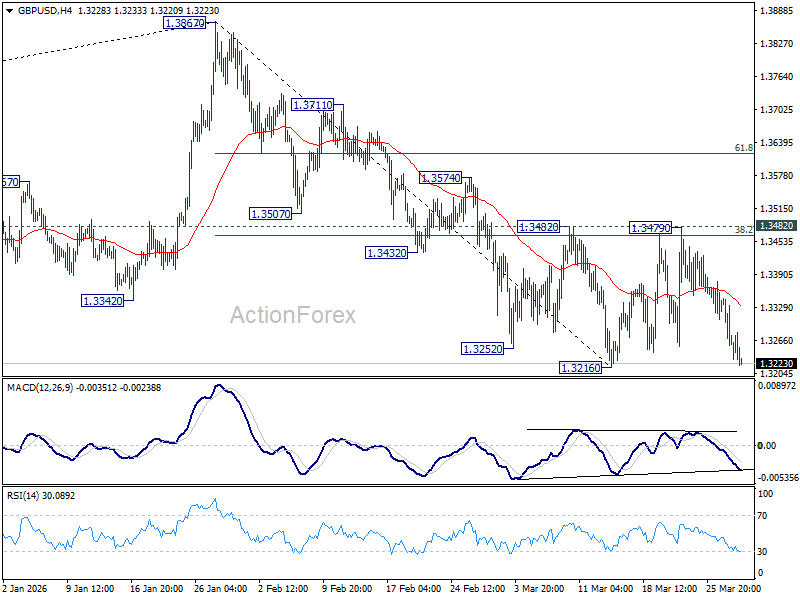Viewport: 800px width, 600px height.
Task: Click the 11 Mar 04:00 date label
Action: (606, 589)
